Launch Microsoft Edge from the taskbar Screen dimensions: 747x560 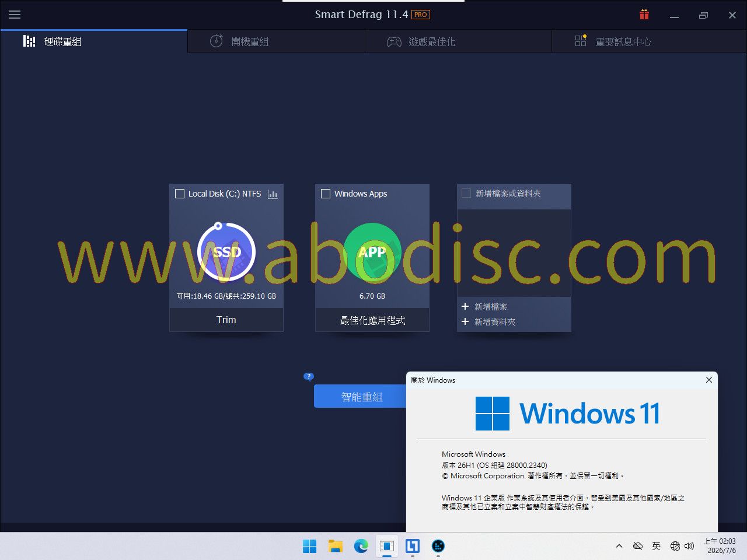pyautogui.click(x=361, y=546)
